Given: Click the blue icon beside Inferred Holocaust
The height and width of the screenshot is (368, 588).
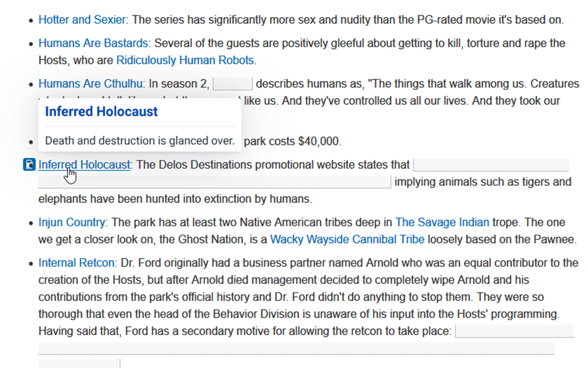Looking at the screenshot, I should coord(29,164).
